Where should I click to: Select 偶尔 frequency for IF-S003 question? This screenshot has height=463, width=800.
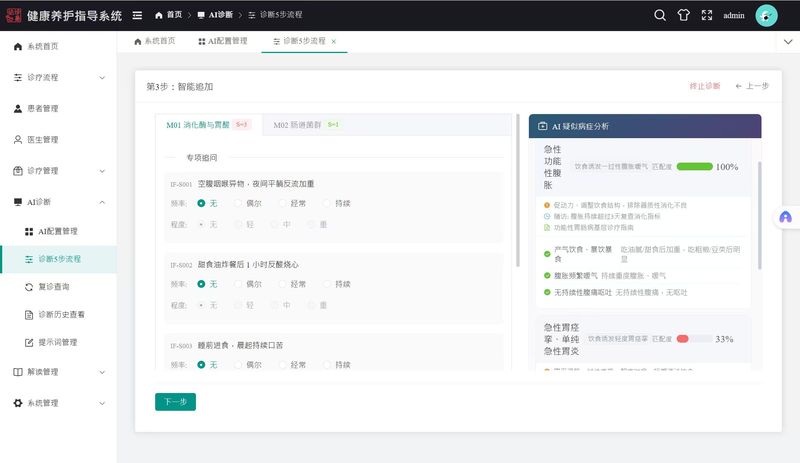tap(238, 364)
